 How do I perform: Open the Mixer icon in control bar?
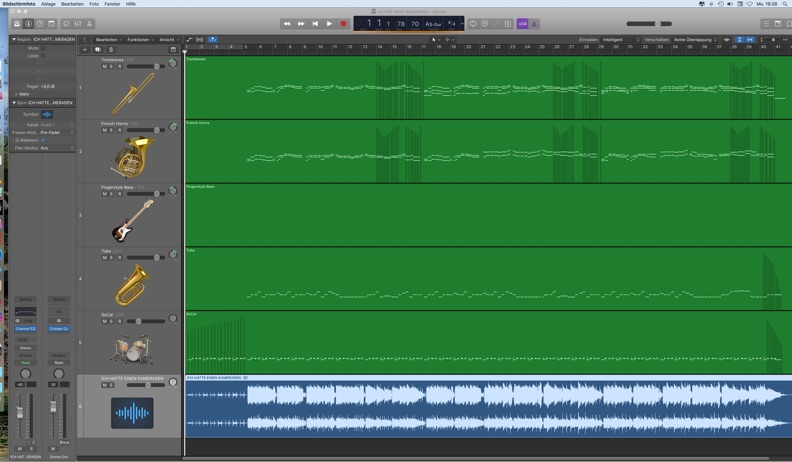point(78,24)
